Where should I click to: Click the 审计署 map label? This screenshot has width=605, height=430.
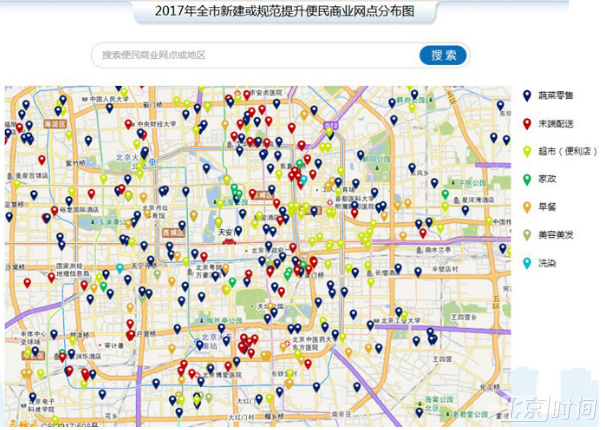115,348
